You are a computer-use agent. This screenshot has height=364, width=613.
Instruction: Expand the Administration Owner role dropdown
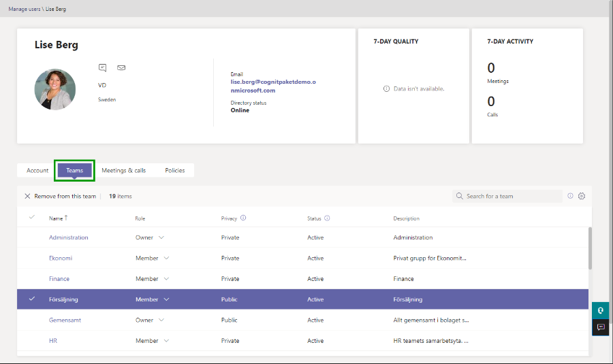point(161,237)
